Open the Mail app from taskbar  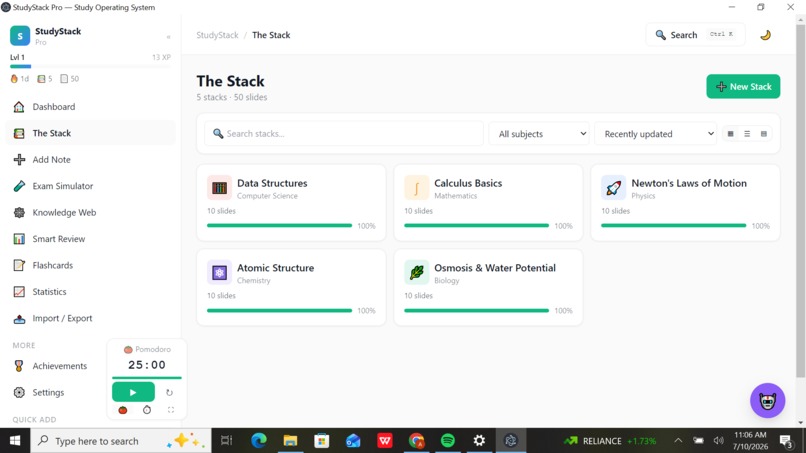[x=353, y=441]
